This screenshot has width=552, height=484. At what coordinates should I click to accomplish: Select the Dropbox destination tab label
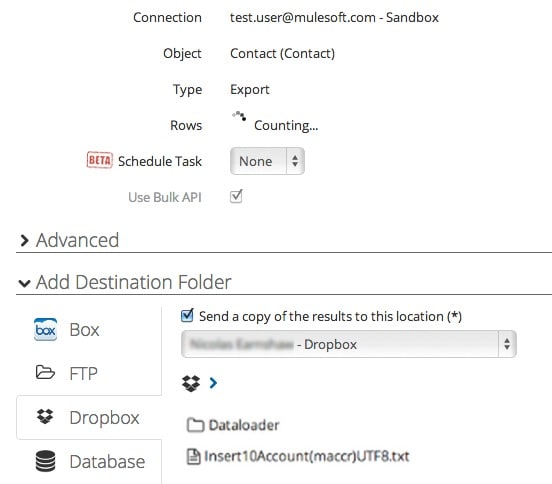click(x=104, y=418)
